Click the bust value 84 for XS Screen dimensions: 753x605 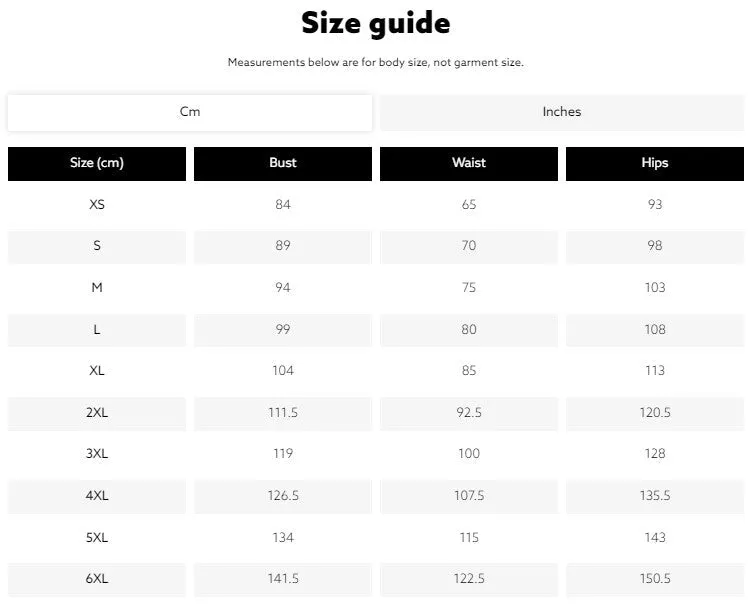[x=283, y=204]
